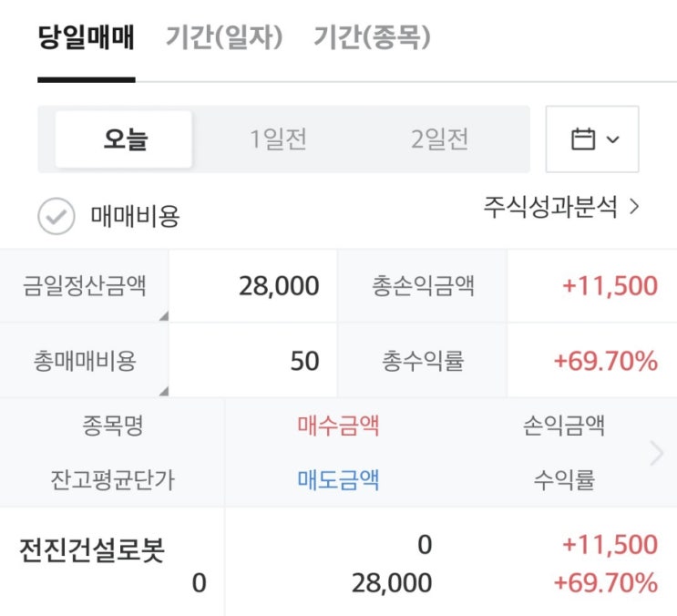Tap the 금일정산금액 label cell
677x616 pixels.
point(84,286)
